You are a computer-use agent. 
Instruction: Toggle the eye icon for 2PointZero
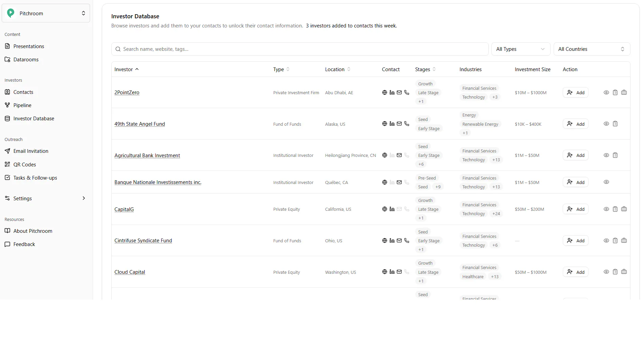(606, 93)
